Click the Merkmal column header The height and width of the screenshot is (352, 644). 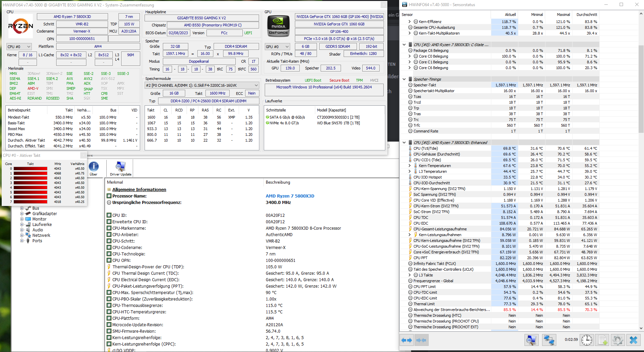(184, 182)
